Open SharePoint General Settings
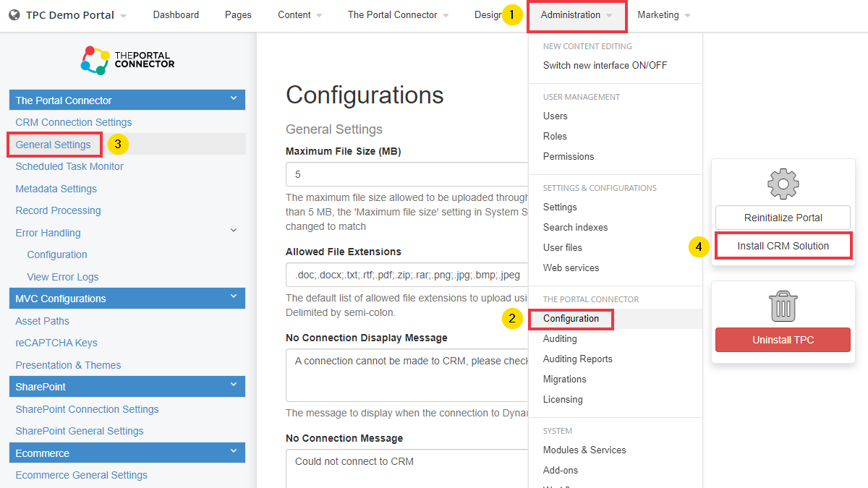868x488 pixels. click(x=80, y=431)
